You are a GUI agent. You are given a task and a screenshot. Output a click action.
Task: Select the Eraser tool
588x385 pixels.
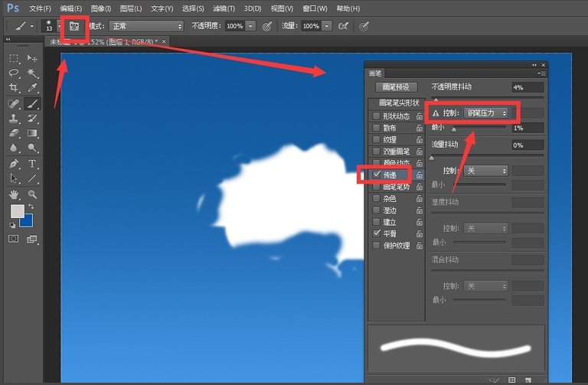(x=14, y=132)
